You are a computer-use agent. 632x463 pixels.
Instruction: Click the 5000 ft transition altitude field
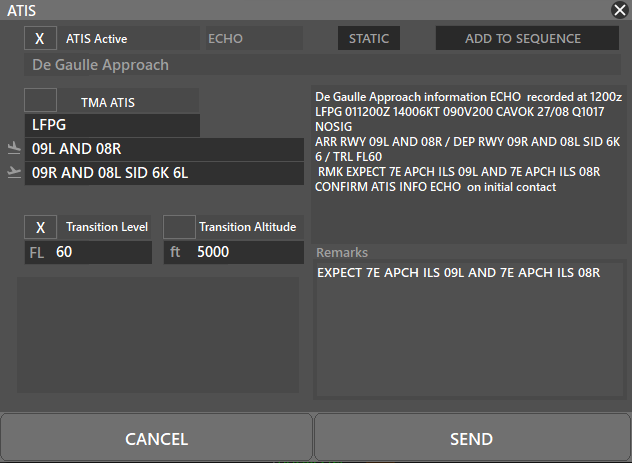233,252
